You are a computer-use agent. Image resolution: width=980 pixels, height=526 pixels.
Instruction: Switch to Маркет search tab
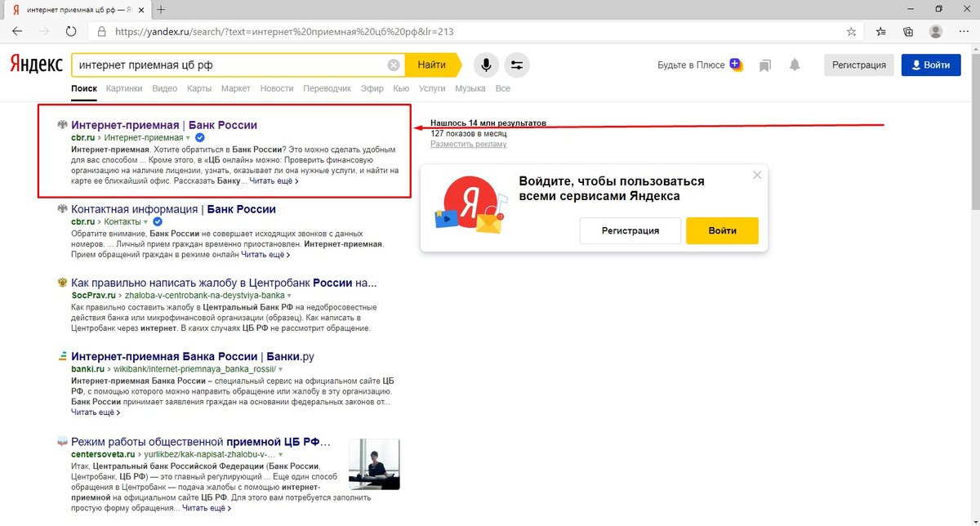(x=236, y=88)
